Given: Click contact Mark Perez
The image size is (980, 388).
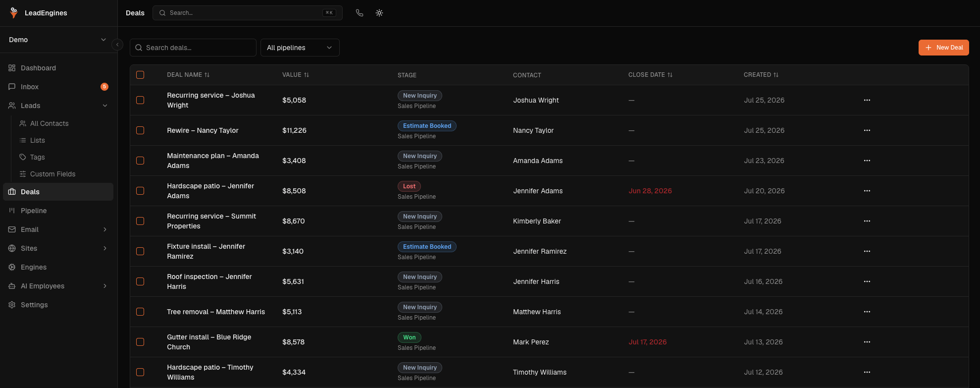Looking at the screenshot, I should pos(531,342).
